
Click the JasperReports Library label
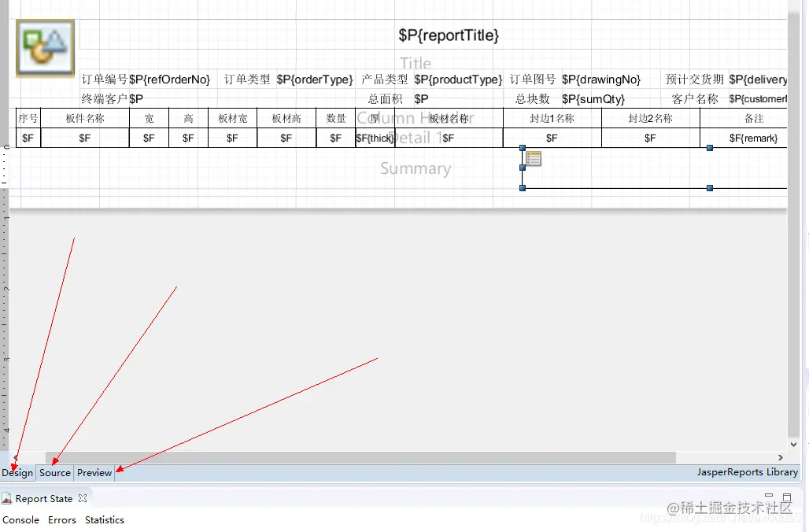[747, 472]
